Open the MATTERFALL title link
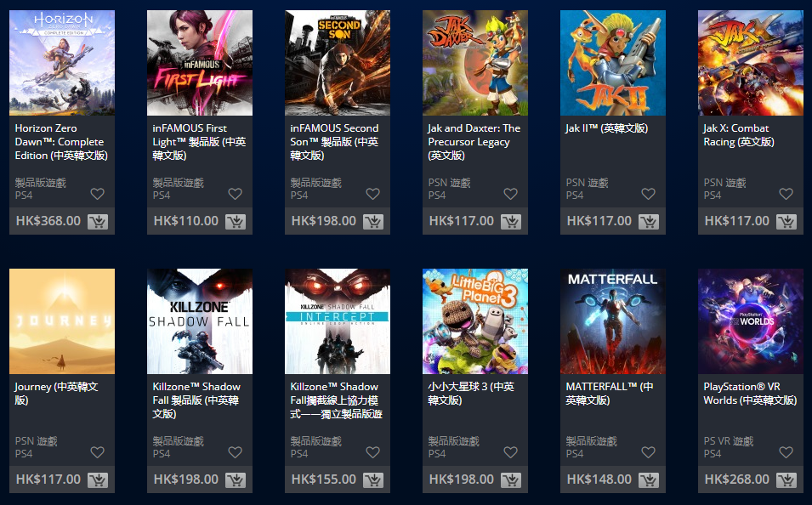Image resolution: width=812 pixels, height=505 pixels. point(610,394)
